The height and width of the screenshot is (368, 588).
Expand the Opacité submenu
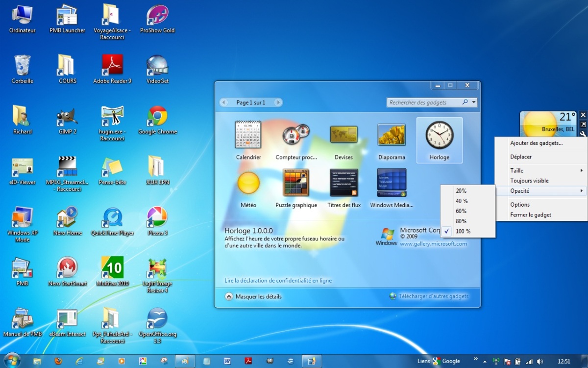pyautogui.click(x=541, y=190)
